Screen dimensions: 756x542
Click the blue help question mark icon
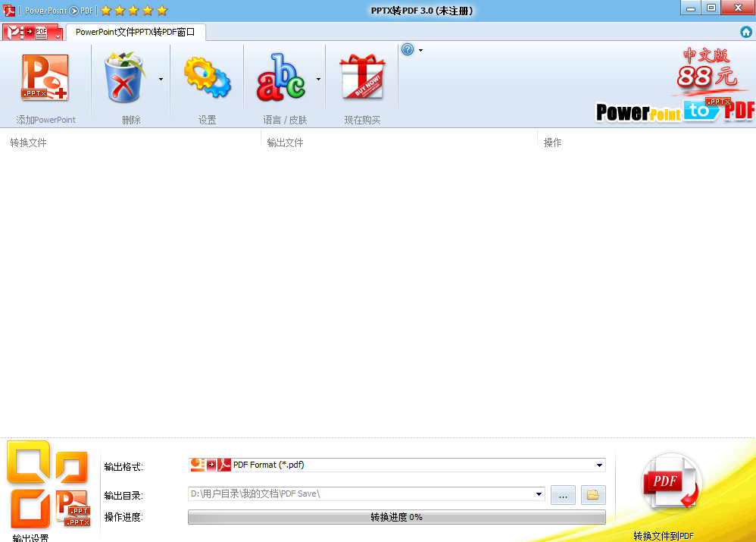[408, 49]
